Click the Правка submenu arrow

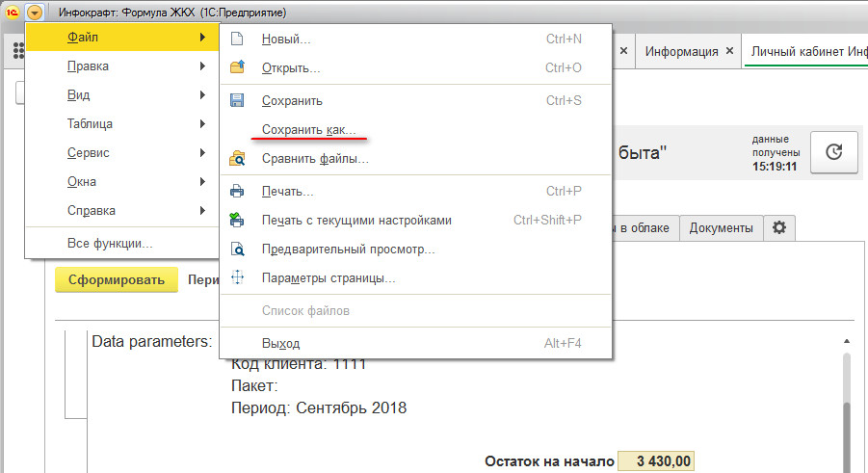click(202, 66)
